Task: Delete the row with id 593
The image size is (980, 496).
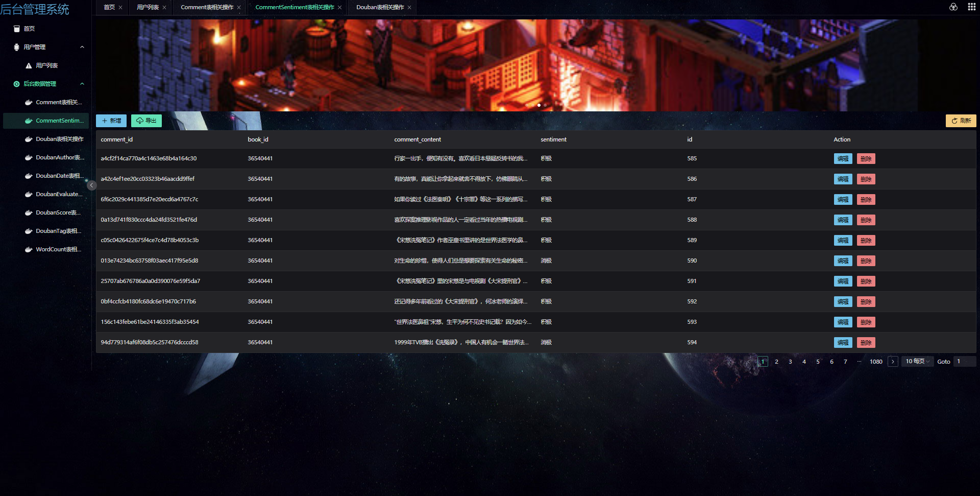Action: click(866, 322)
